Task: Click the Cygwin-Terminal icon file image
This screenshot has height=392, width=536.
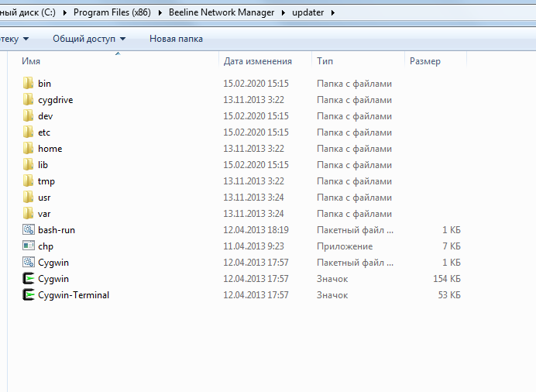Action: pyautogui.click(x=29, y=294)
